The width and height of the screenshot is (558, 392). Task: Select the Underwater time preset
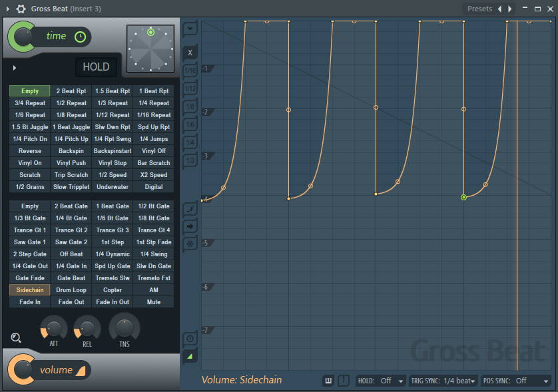click(x=113, y=187)
